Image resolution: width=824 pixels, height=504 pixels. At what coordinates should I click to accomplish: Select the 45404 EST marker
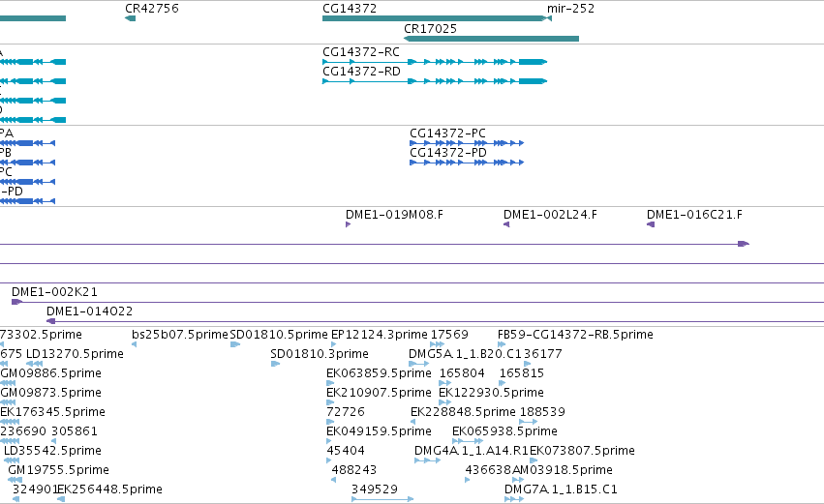pos(329,460)
